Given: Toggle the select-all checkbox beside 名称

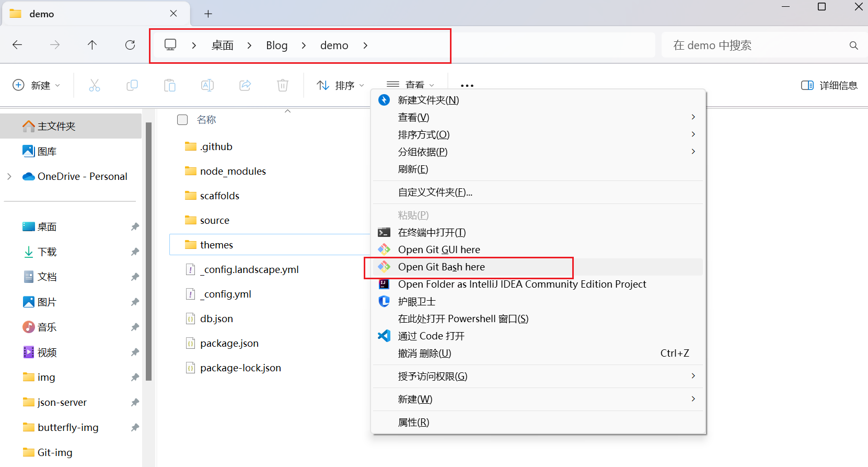Looking at the screenshot, I should pyautogui.click(x=182, y=120).
